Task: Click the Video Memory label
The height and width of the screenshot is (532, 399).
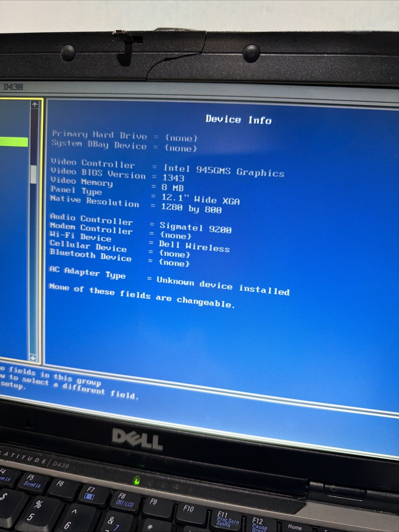Action: [82, 182]
